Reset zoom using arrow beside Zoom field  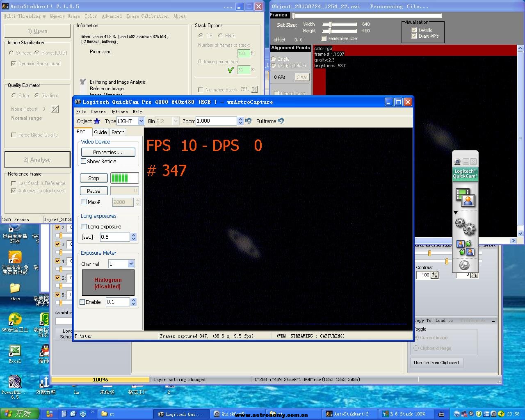point(248,121)
